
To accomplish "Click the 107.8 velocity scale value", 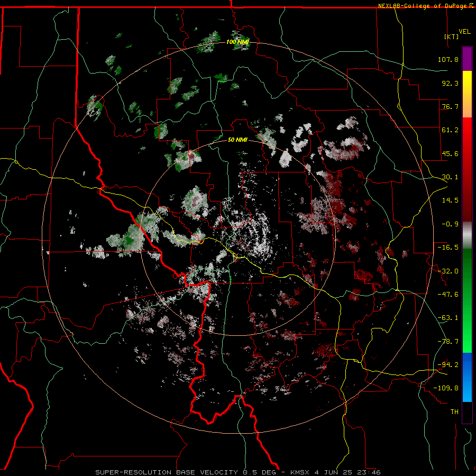I will click(x=448, y=59).
